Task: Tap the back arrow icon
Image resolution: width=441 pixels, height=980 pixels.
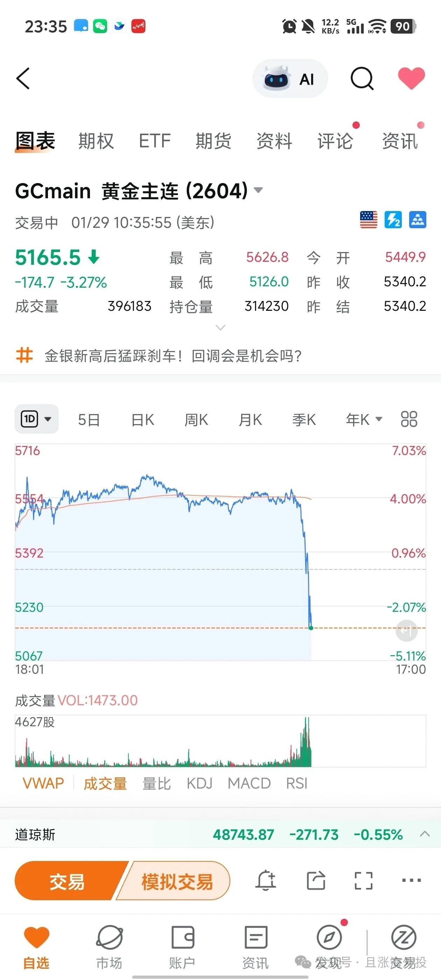Action: point(23,78)
